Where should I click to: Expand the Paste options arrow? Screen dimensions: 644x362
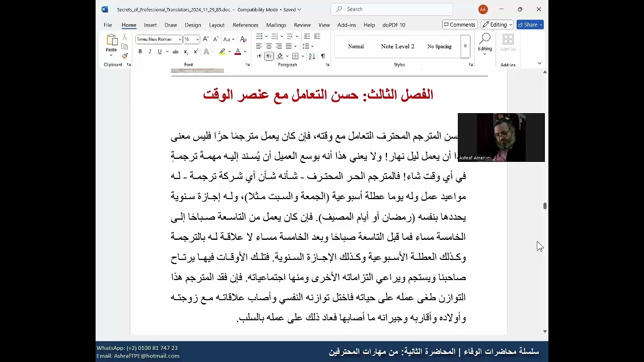(x=111, y=55)
